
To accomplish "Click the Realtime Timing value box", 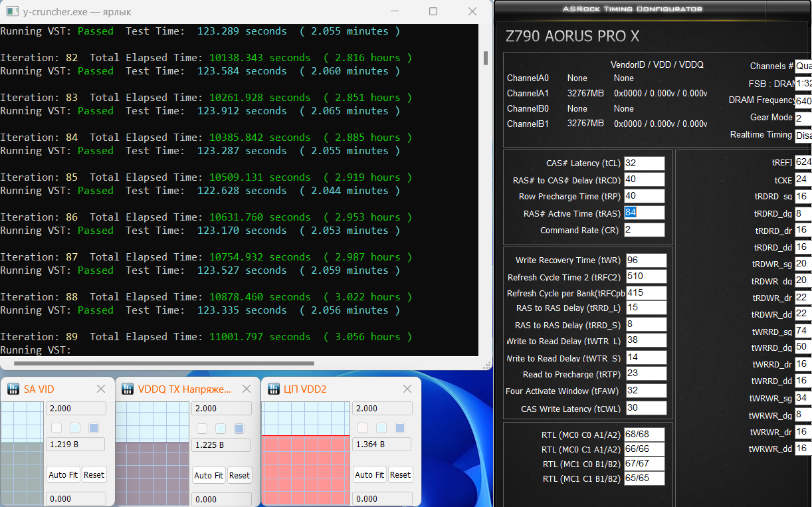I will click(x=803, y=136).
